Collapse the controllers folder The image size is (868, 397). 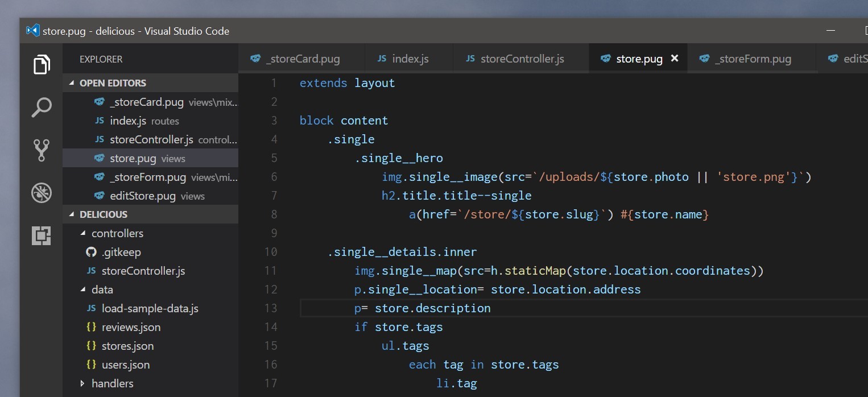pos(82,233)
